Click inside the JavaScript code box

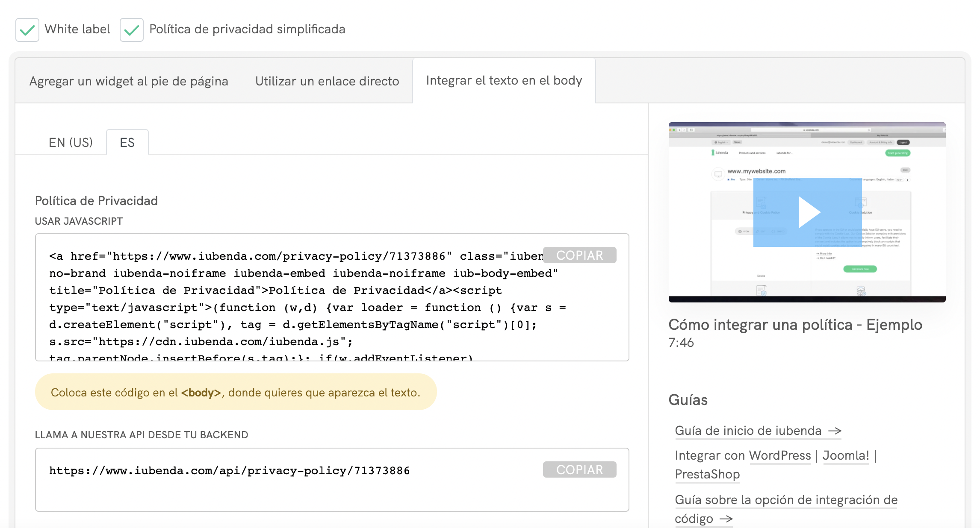coord(299,308)
